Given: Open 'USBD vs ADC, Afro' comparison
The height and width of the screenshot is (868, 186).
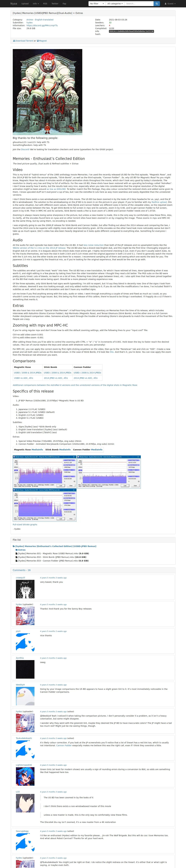Looking at the screenshot, I should [x=24, y=378].
